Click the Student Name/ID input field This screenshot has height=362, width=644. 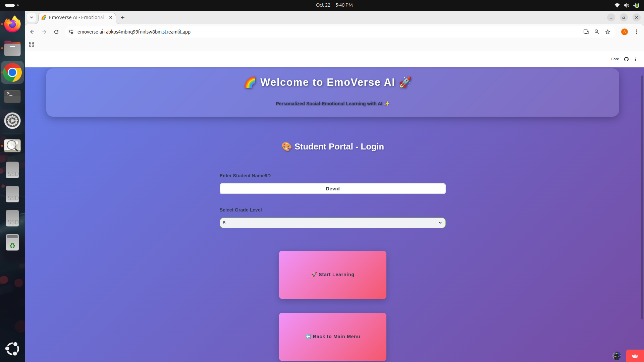(332, 189)
